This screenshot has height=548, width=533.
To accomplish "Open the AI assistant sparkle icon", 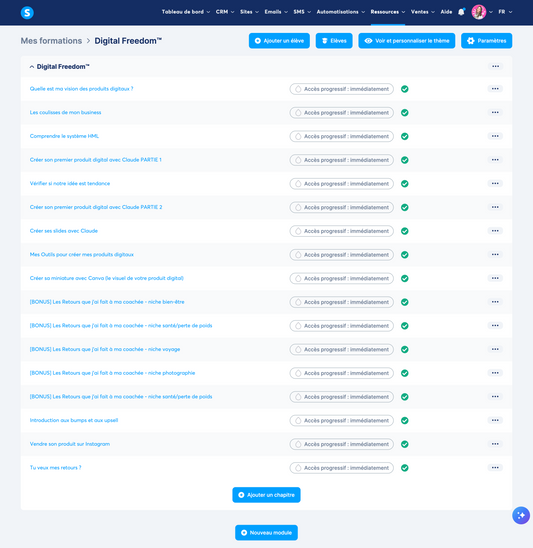I will click(521, 515).
